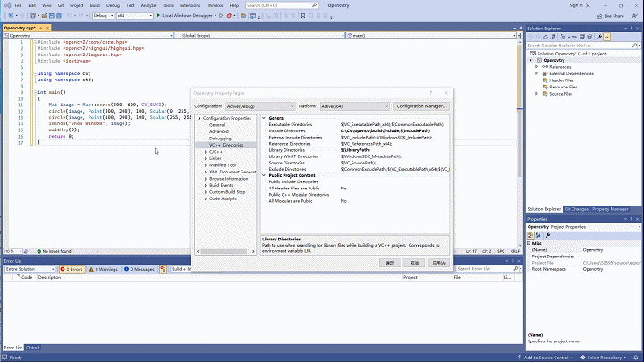Click Solution Explorer search magnifier icon
The width and height of the screenshot is (644, 362).
(x=634, y=46)
